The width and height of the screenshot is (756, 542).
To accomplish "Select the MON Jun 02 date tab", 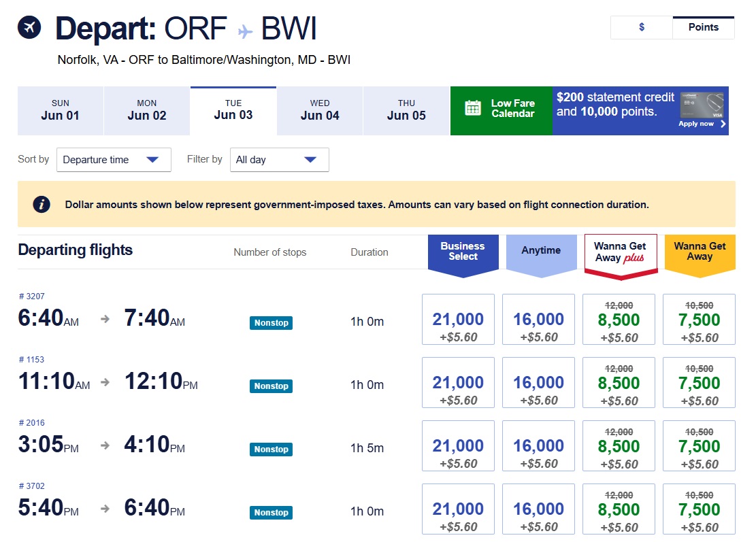I will click(146, 111).
